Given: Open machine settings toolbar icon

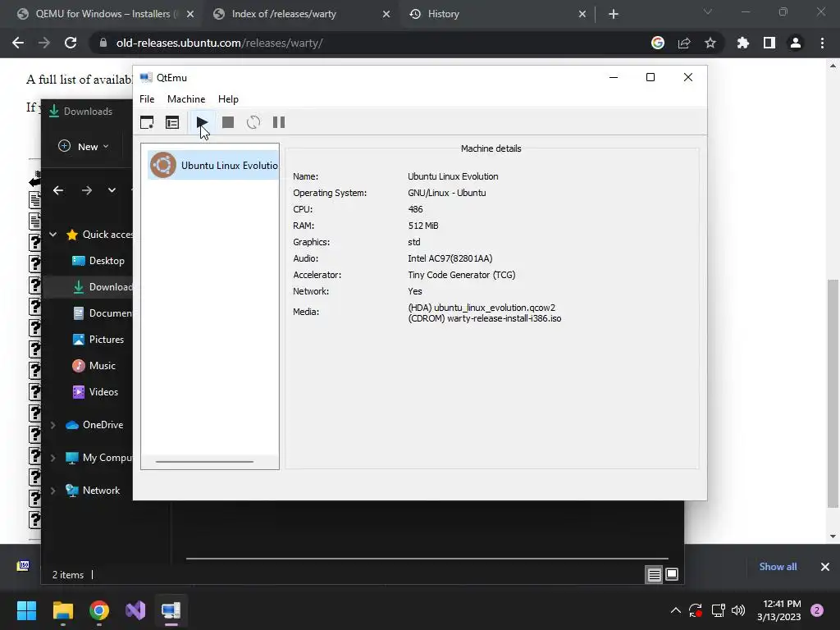Looking at the screenshot, I should pos(172,123).
